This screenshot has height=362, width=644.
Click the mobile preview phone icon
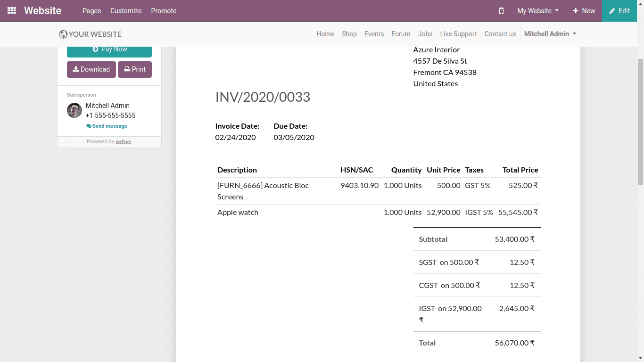501,11
